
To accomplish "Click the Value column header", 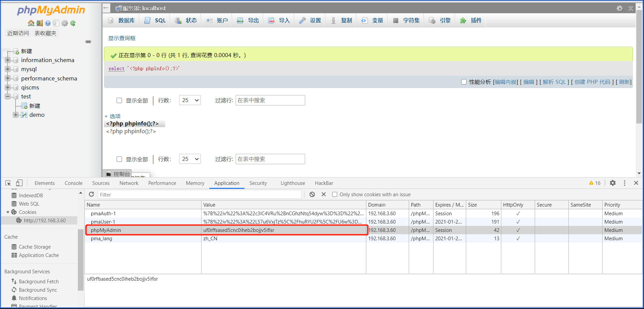I will (283, 205).
